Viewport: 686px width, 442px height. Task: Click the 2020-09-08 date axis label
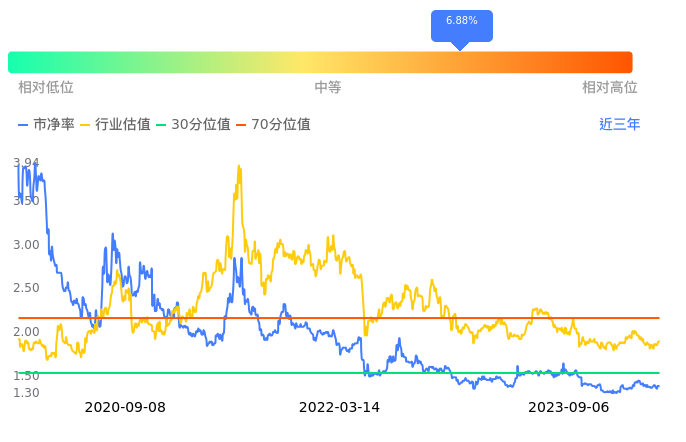coord(125,407)
